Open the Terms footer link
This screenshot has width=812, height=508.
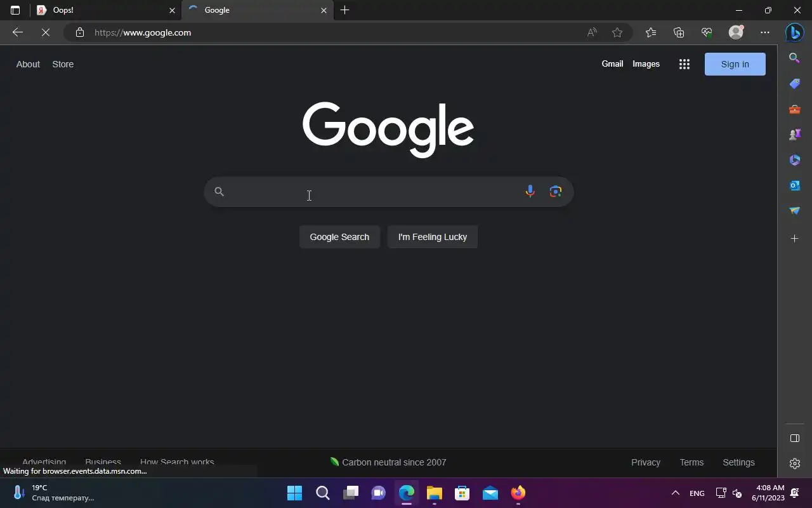691,462
